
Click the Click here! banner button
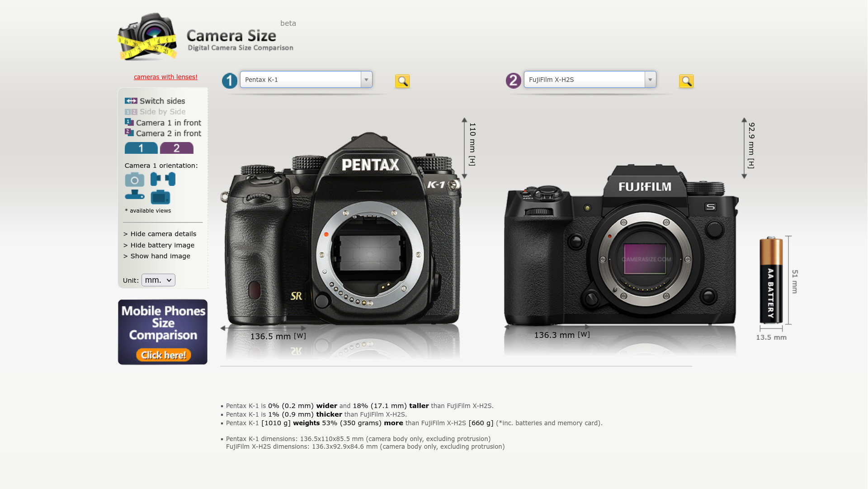point(164,355)
